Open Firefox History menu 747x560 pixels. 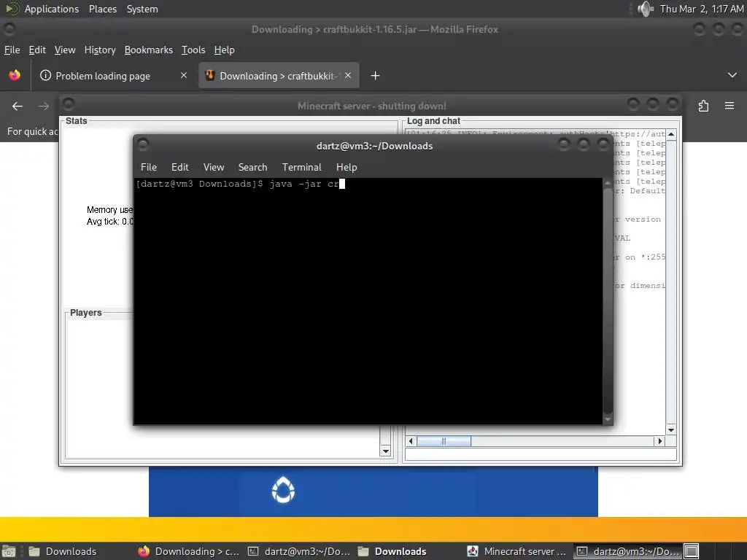click(x=100, y=50)
